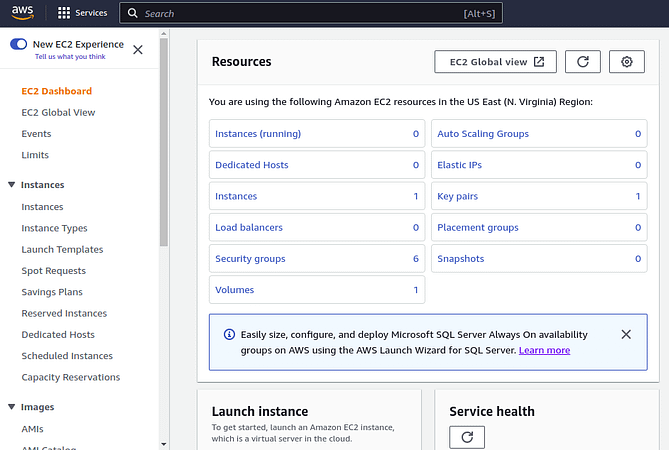The width and height of the screenshot is (669, 450).
Task: Click the sidebar scroll up arrow
Action: [164, 33]
